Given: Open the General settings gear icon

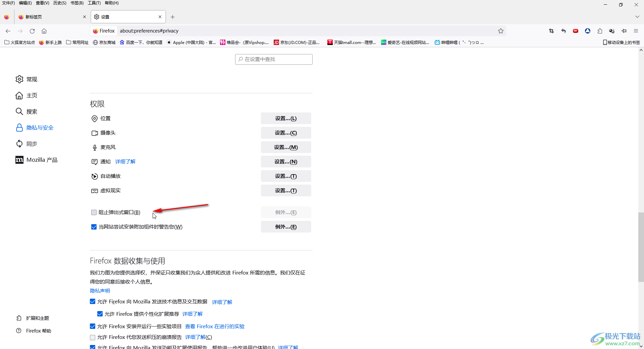Looking at the screenshot, I should (19, 79).
